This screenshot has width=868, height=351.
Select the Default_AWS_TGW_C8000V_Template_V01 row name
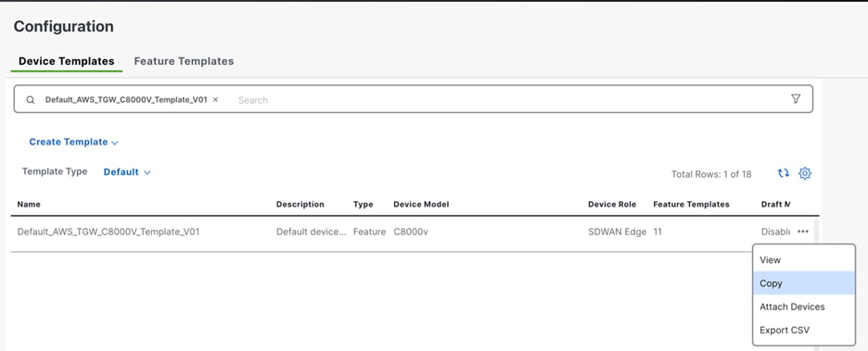[x=108, y=232]
